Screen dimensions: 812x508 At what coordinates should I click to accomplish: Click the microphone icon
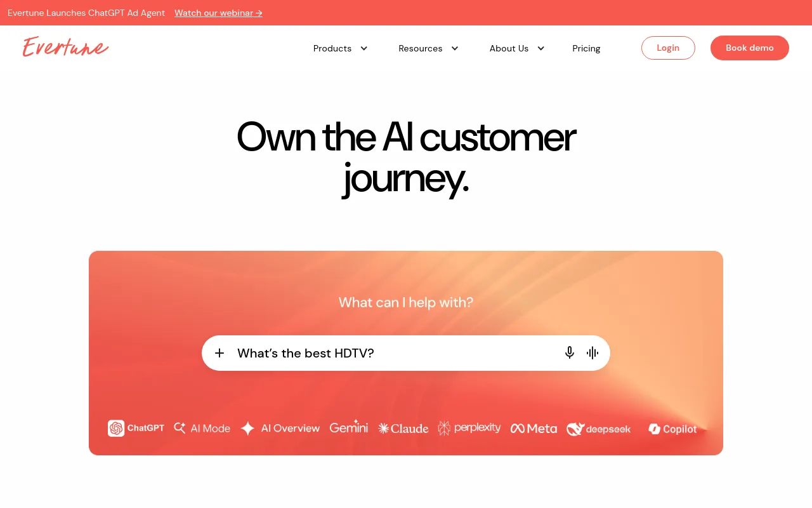pyautogui.click(x=570, y=353)
